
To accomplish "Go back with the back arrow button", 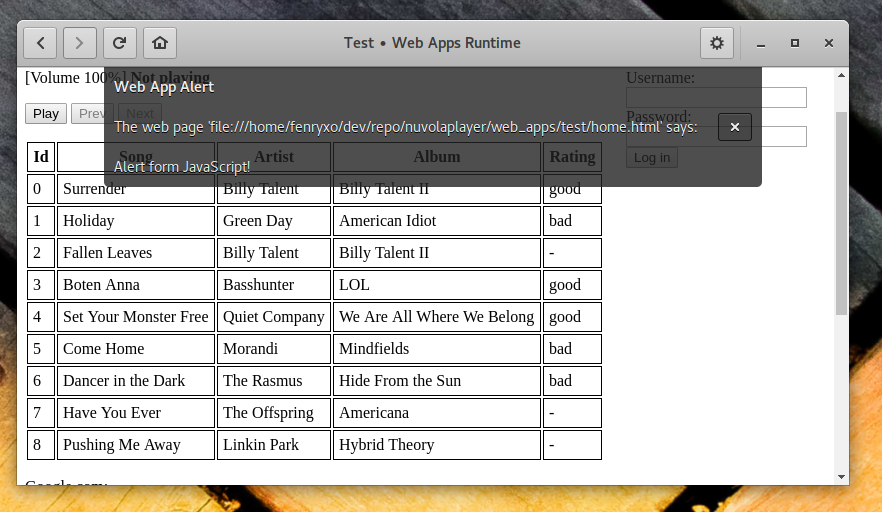I will pyautogui.click(x=40, y=43).
